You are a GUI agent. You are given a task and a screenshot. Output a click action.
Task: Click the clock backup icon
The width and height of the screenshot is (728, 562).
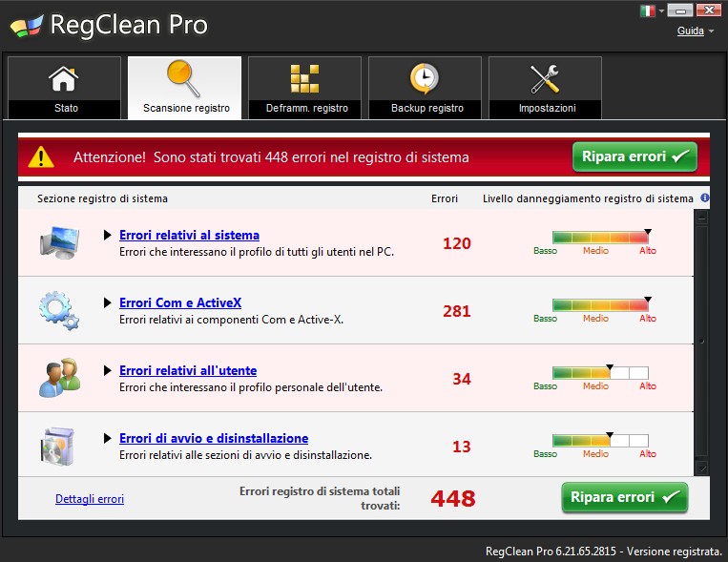click(x=425, y=78)
